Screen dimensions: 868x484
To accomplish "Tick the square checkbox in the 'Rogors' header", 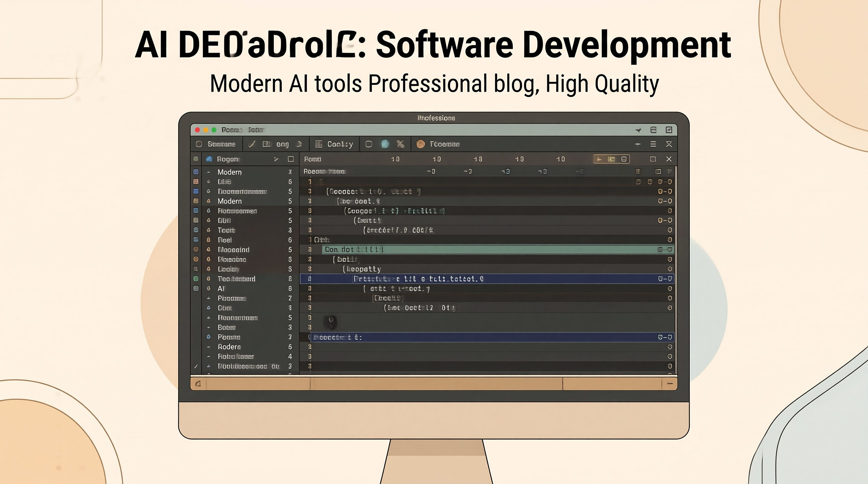I will pos(291,159).
